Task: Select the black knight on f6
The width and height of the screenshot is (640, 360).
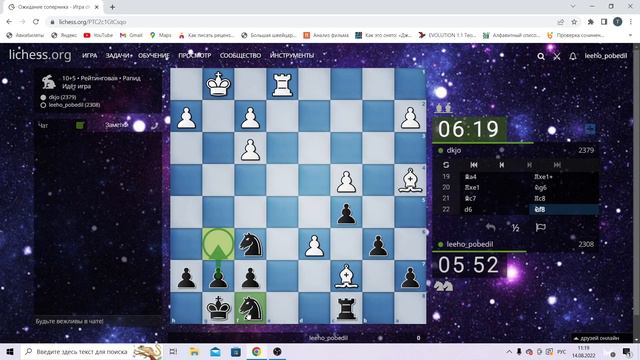Action: click(250, 244)
